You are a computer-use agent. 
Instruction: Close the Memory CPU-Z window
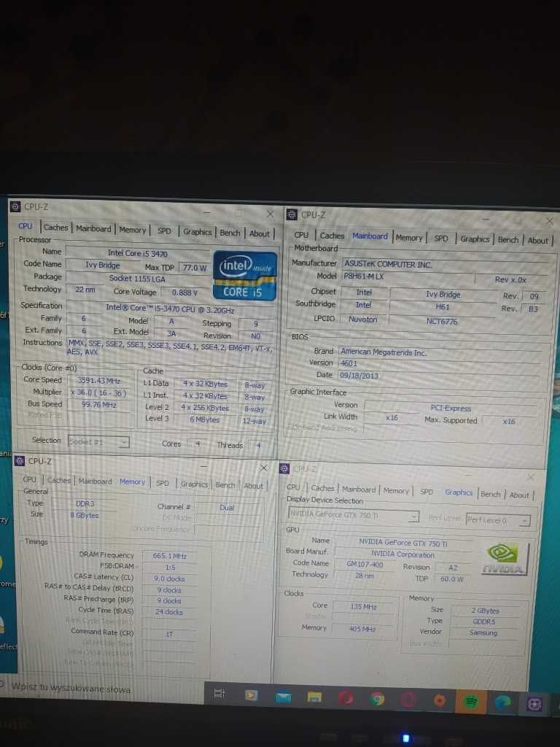(x=263, y=468)
